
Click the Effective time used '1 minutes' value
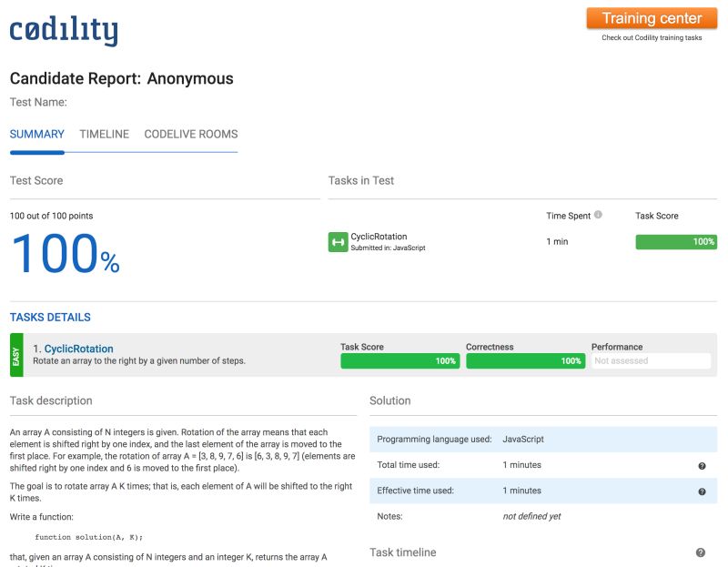pyautogui.click(x=521, y=491)
